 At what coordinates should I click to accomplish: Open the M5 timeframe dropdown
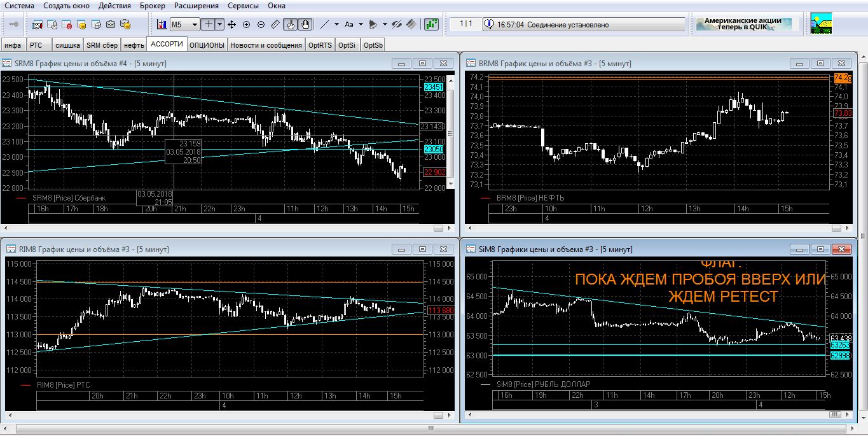click(x=195, y=24)
